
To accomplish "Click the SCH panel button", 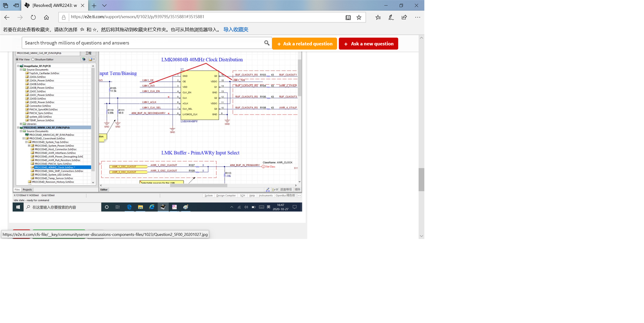I will coord(243,195).
